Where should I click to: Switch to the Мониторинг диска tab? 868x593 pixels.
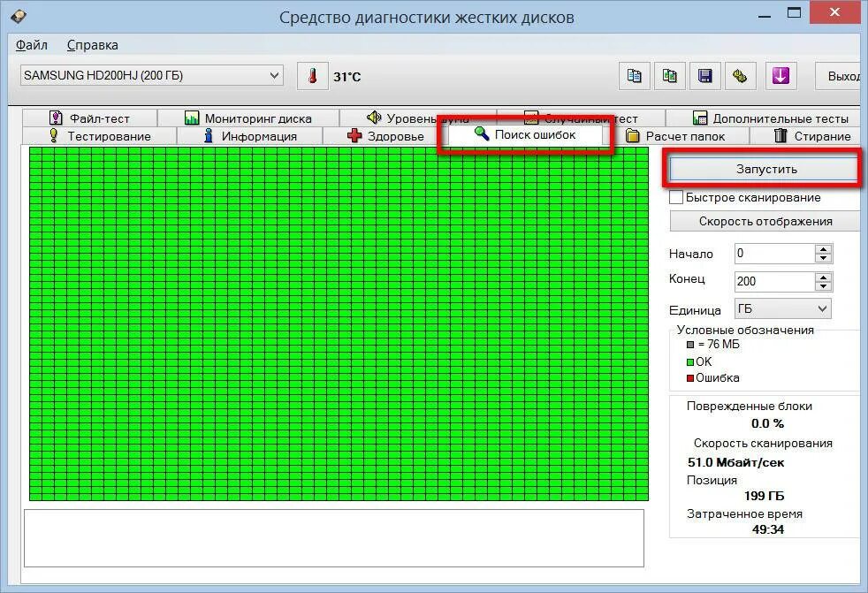248,118
